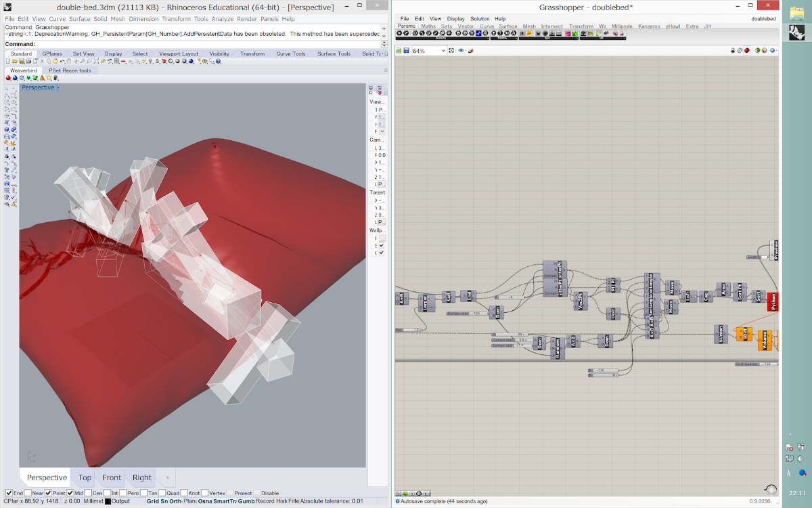Click the doublebed document name in Grasshopper
This screenshot has width=812, height=508.
[764, 18]
